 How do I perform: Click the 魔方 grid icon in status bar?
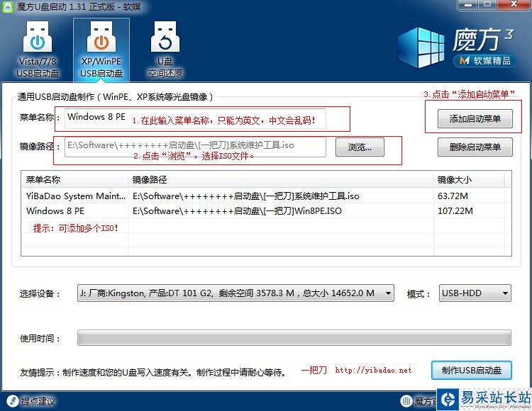click(x=406, y=401)
